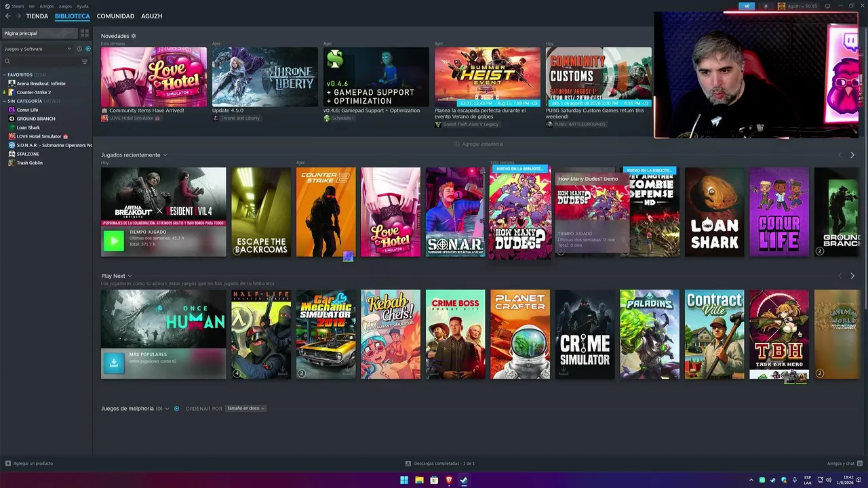Viewport: 868px width, 488px height.
Task: Download Once Human with blue button
Action: pyautogui.click(x=114, y=363)
